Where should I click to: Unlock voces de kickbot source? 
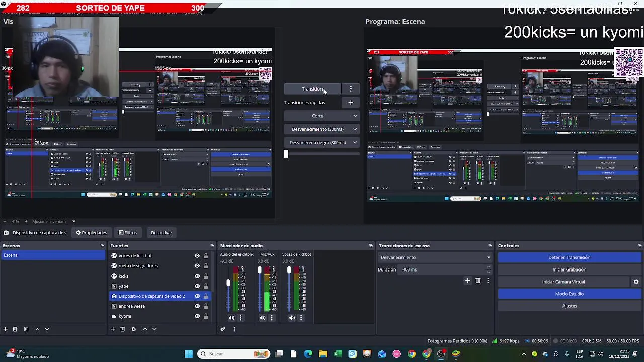pos(206,256)
